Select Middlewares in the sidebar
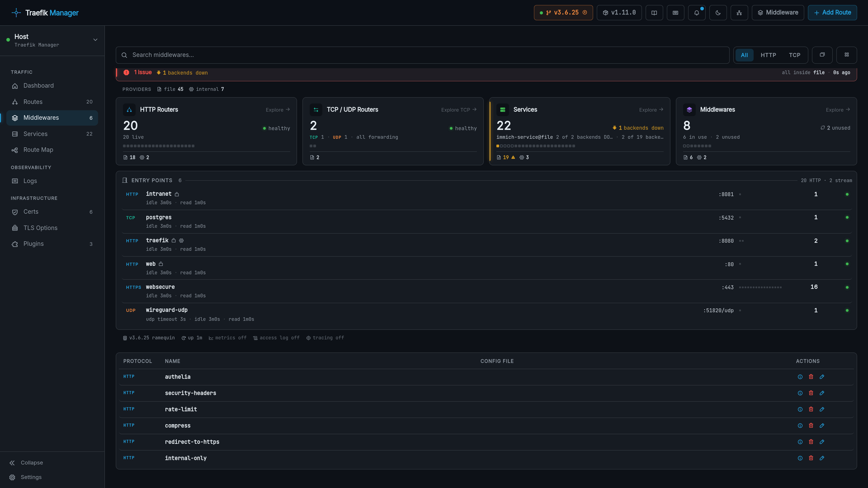This screenshot has width=868, height=488. coord(52,118)
